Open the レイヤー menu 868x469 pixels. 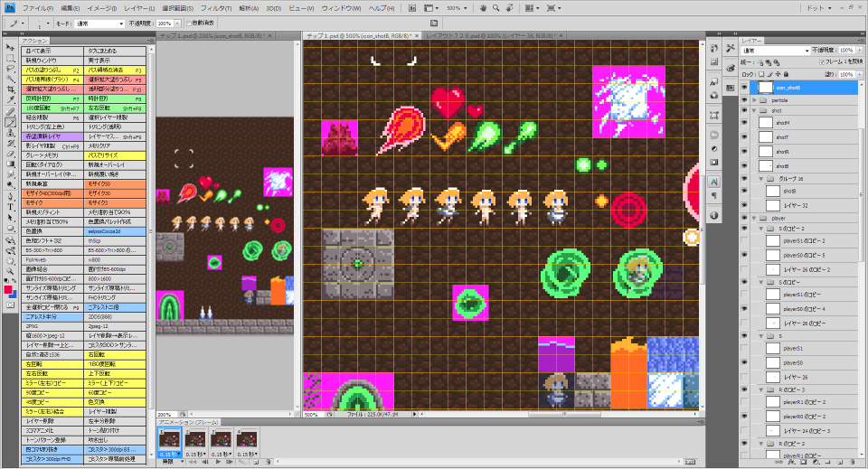coord(139,8)
